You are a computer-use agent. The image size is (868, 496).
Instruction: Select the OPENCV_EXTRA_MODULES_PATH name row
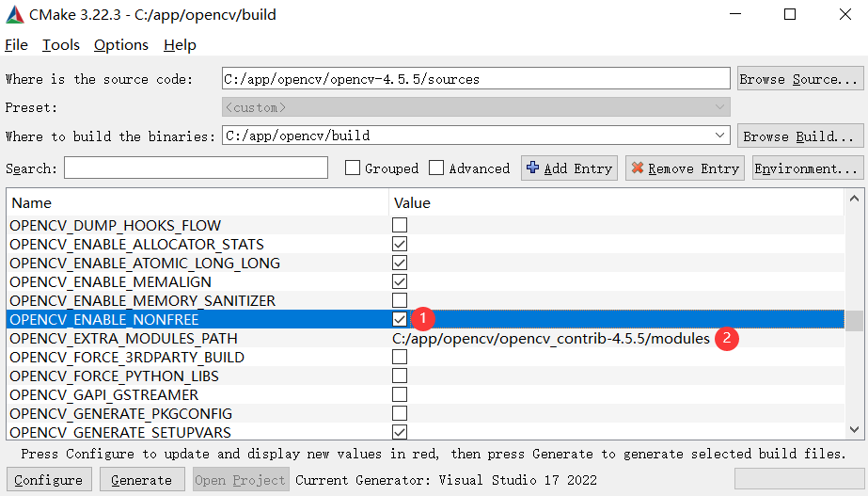coord(123,338)
